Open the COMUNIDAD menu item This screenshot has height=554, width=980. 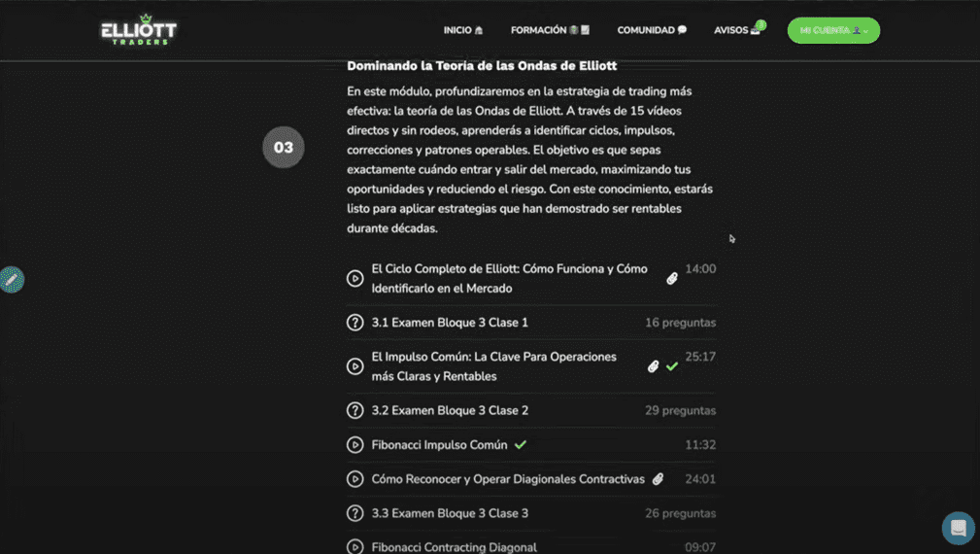pos(652,30)
